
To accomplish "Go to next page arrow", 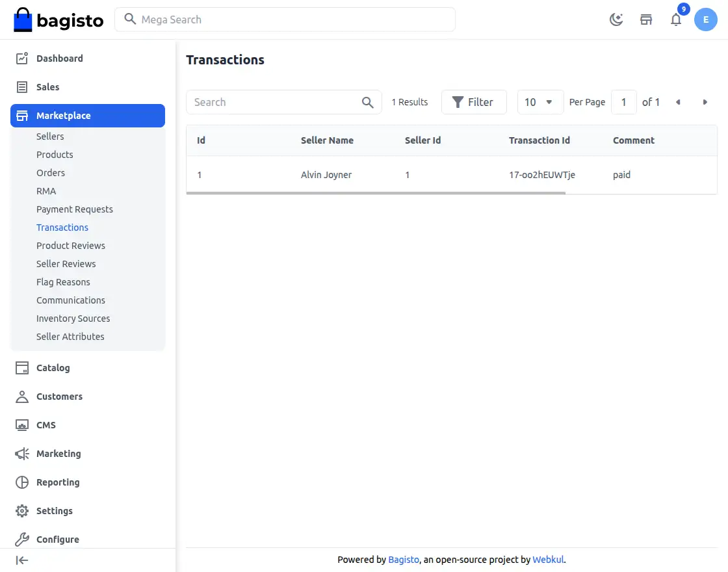I will 705,102.
